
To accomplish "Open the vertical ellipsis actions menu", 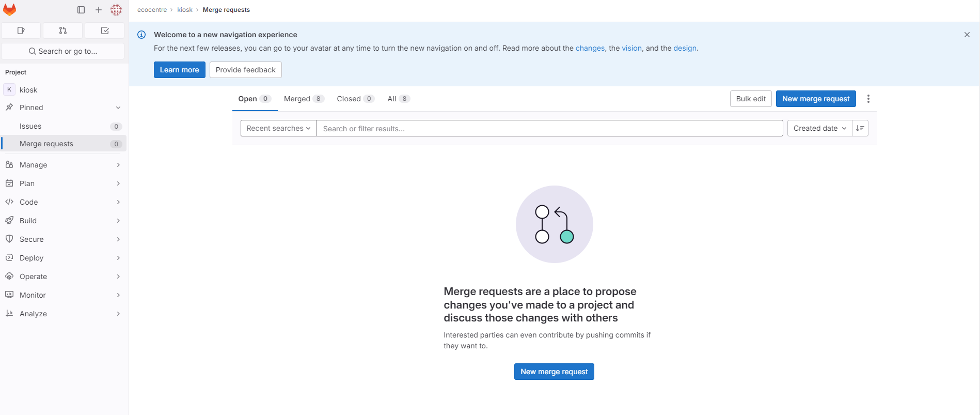I will pyautogui.click(x=868, y=99).
